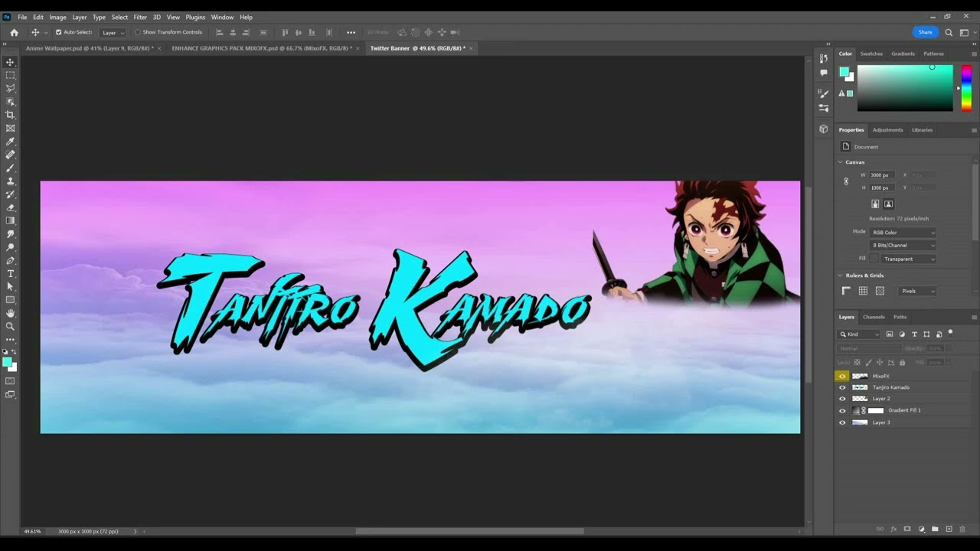Click the create new layer icon
Image resolution: width=980 pixels, height=551 pixels.
pos(949,529)
